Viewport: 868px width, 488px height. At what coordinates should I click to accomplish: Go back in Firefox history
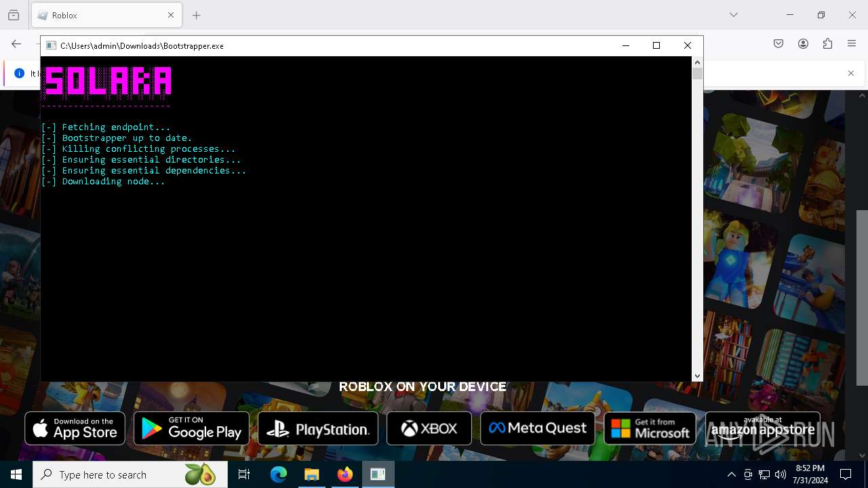16,44
